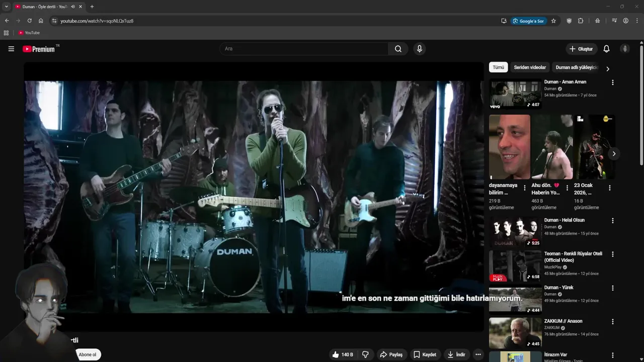Screen dimensions: 644x362
Task: Open options for İtirazım Var video
Action: tap(612, 355)
